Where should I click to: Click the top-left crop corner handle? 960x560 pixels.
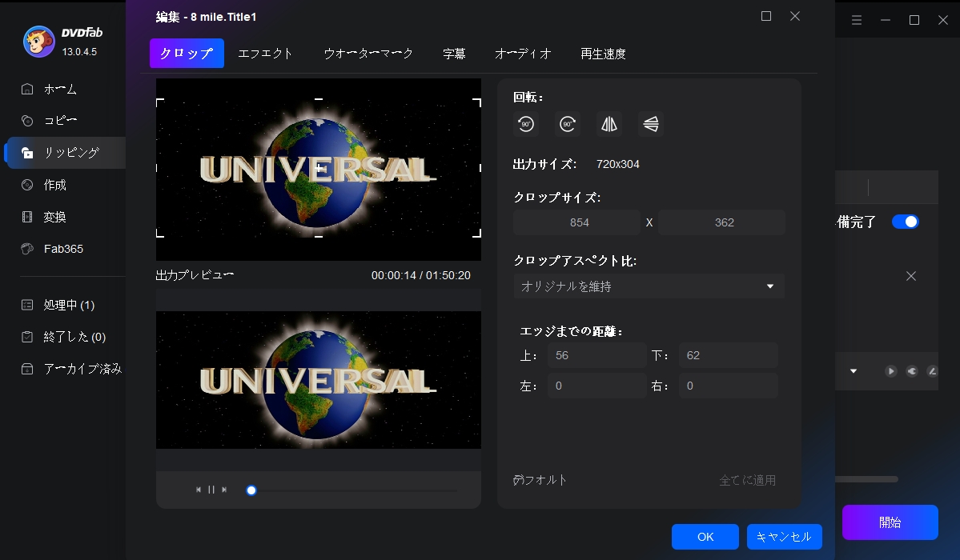[160, 102]
